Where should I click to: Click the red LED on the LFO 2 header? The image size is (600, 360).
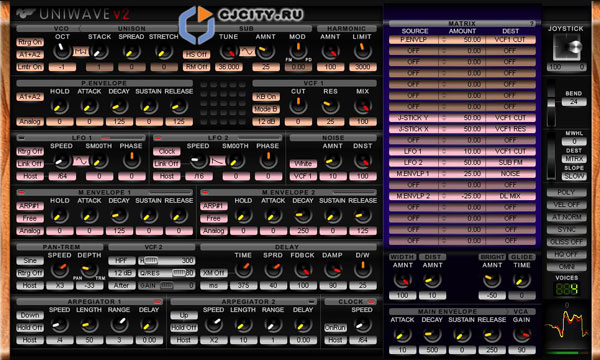[x=158, y=138]
